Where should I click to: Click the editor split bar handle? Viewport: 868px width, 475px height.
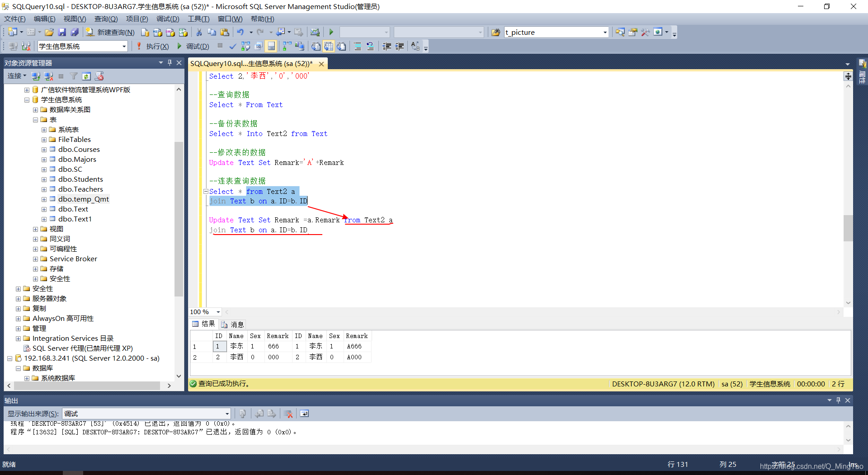[x=848, y=76]
